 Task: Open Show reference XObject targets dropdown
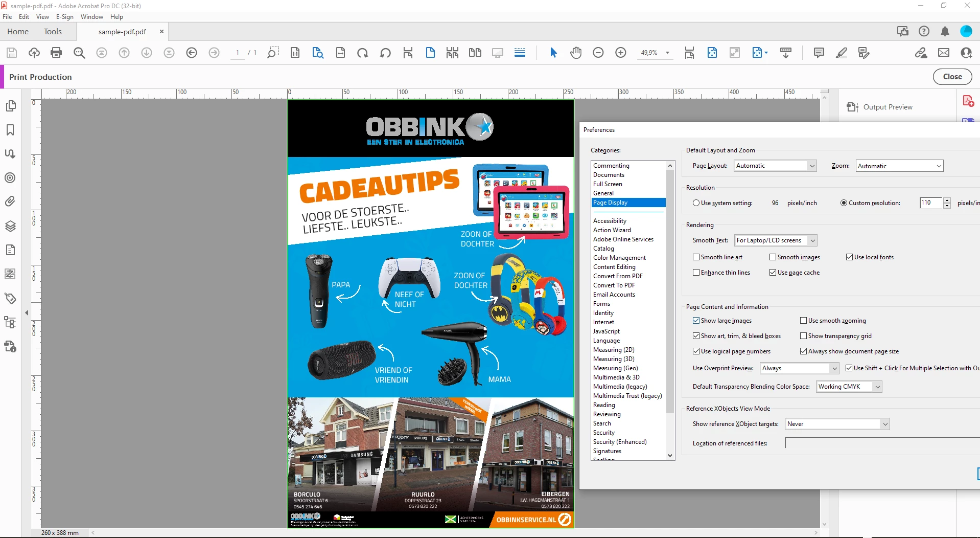[837, 424]
